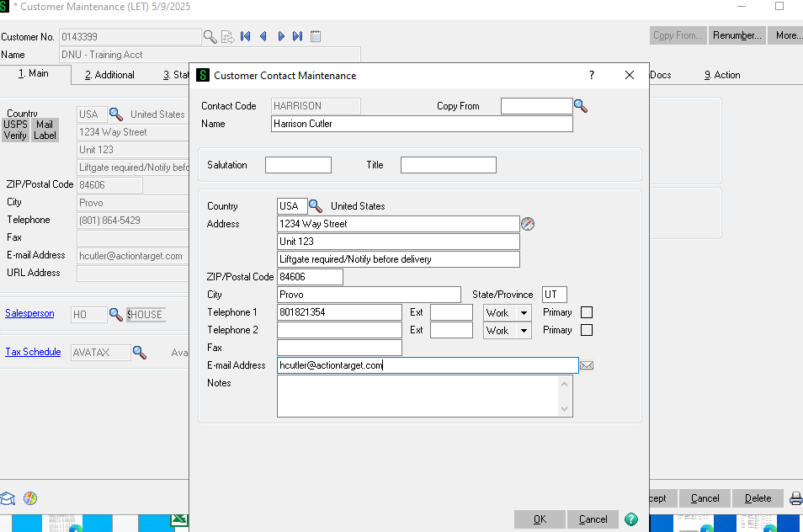Click the envelope icon next to E-mail Address
This screenshot has height=532, width=803.
[x=588, y=365]
